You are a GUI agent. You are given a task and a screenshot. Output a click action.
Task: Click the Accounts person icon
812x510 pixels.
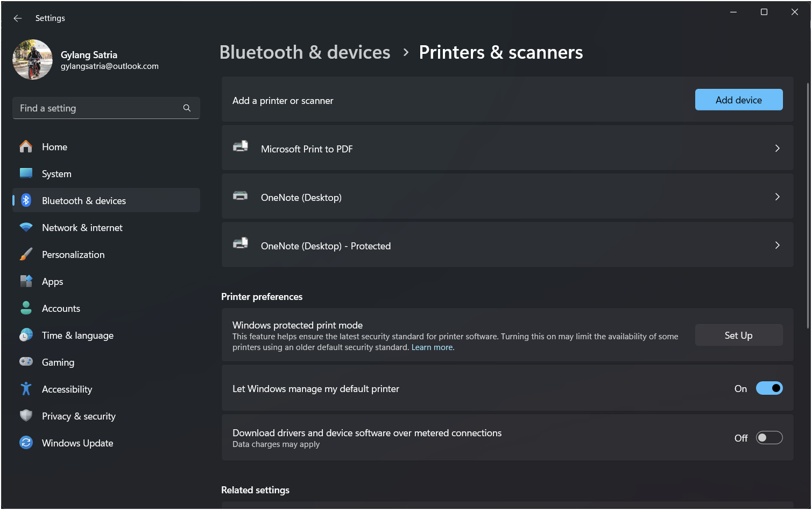pos(26,308)
